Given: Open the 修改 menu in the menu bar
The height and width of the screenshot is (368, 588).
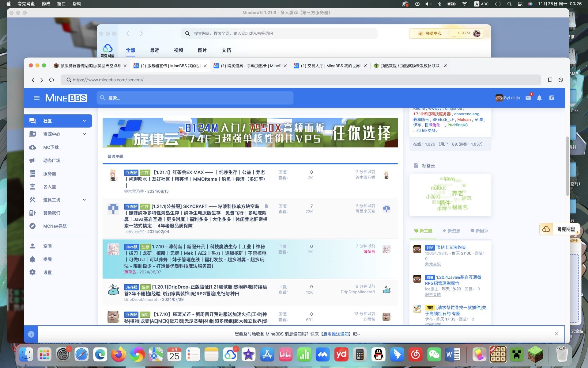Looking at the screenshot, I should point(46,4).
